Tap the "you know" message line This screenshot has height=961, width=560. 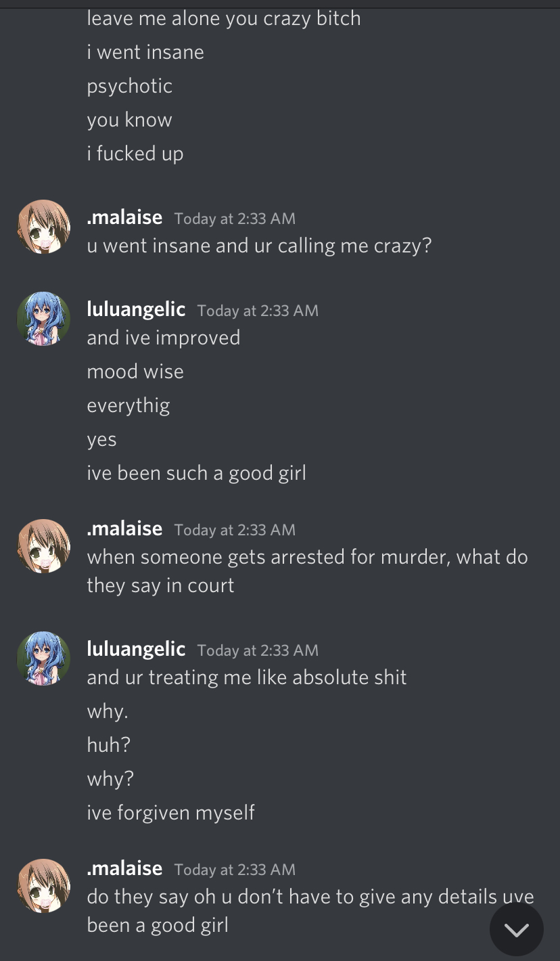click(130, 120)
